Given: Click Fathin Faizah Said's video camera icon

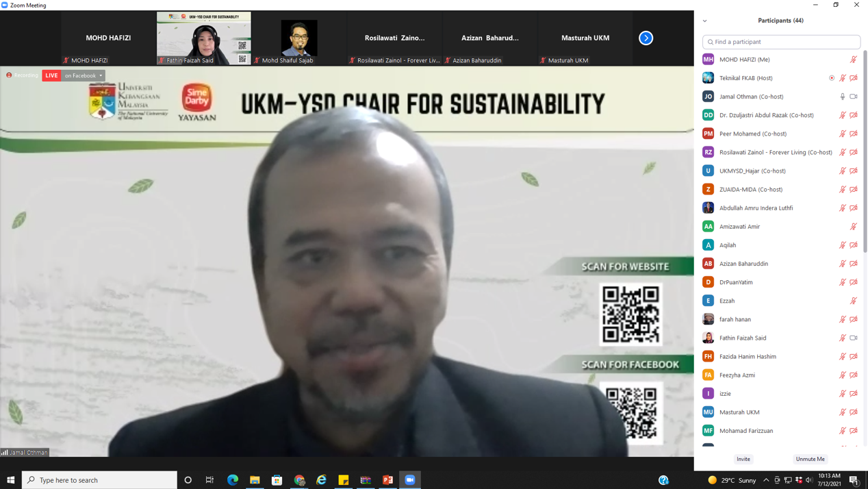Looking at the screenshot, I should [854, 338].
